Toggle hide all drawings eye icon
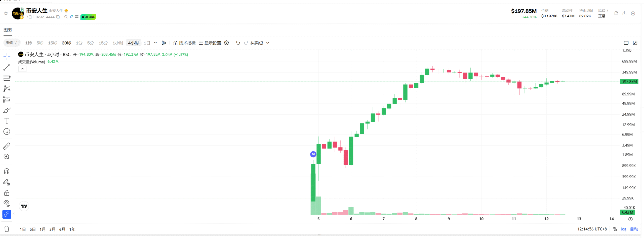Screen dimensions: 644x238 (7, 203)
